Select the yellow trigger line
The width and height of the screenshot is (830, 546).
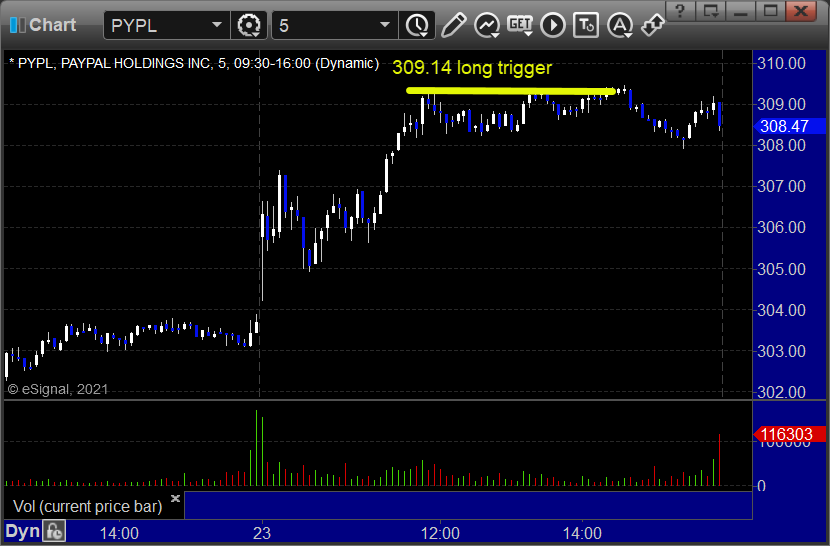click(x=511, y=91)
